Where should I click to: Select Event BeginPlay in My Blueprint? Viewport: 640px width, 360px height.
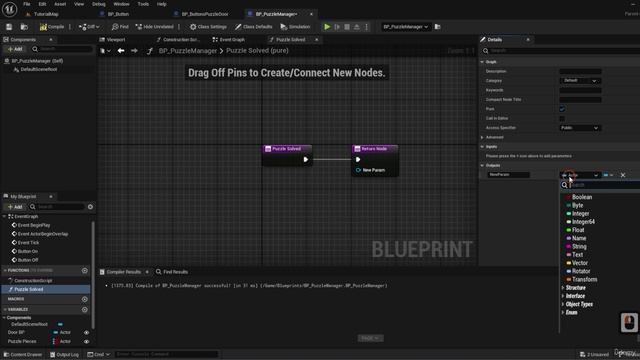[x=33, y=225]
